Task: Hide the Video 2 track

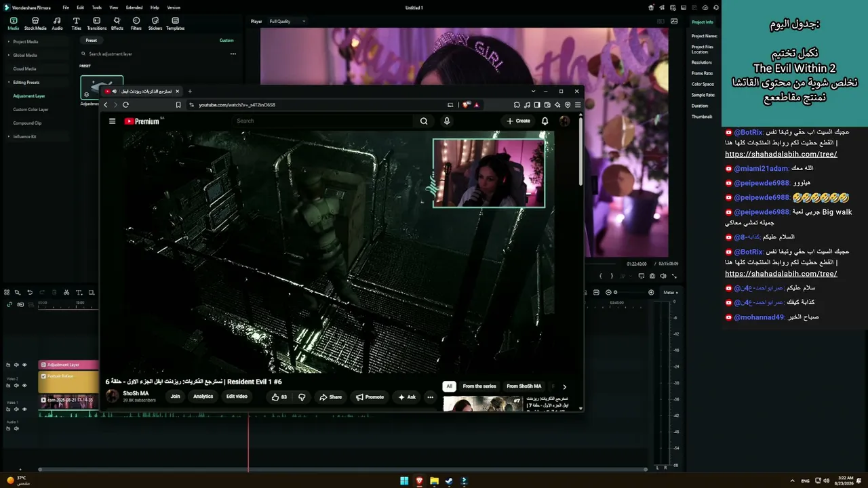Action: click(24, 386)
